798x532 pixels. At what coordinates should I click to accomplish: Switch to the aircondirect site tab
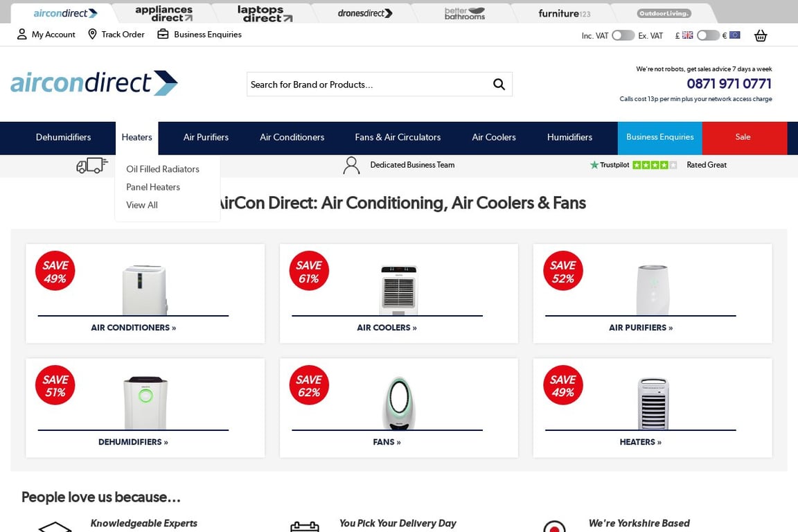pyautogui.click(x=65, y=13)
